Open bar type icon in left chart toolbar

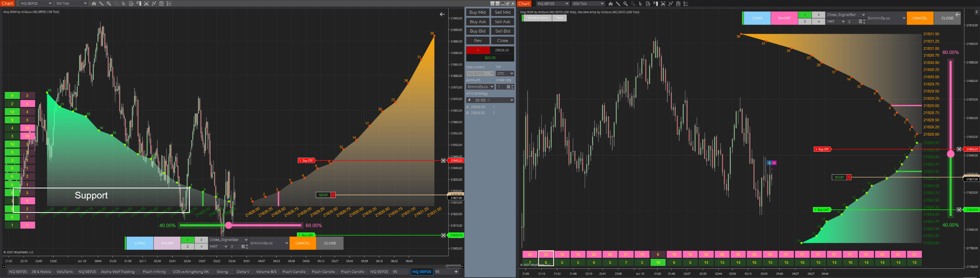point(94,3)
